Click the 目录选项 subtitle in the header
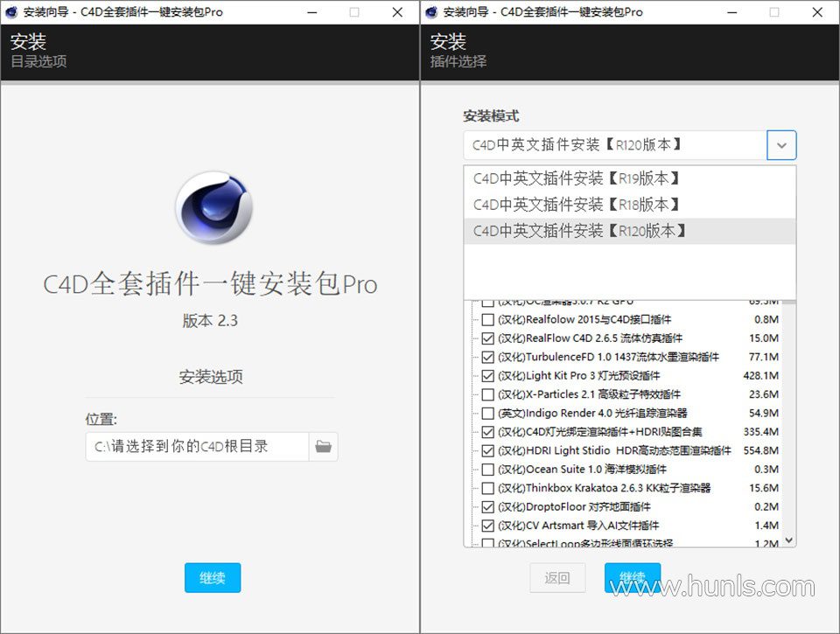840x634 pixels. point(38,61)
